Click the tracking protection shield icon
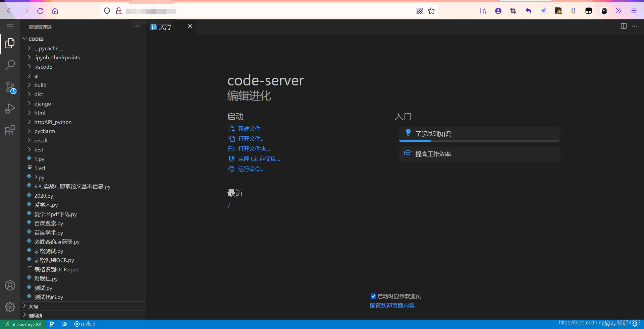Image resolution: width=644 pixels, height=329 pixels. click(x=107, y=11)
